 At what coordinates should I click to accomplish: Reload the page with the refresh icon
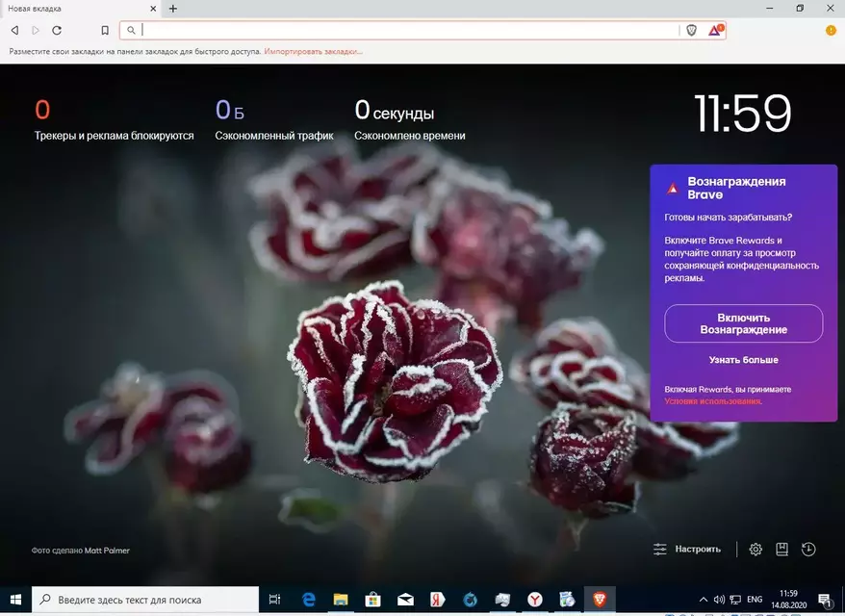pyautogui.click(x=57, y=31)
